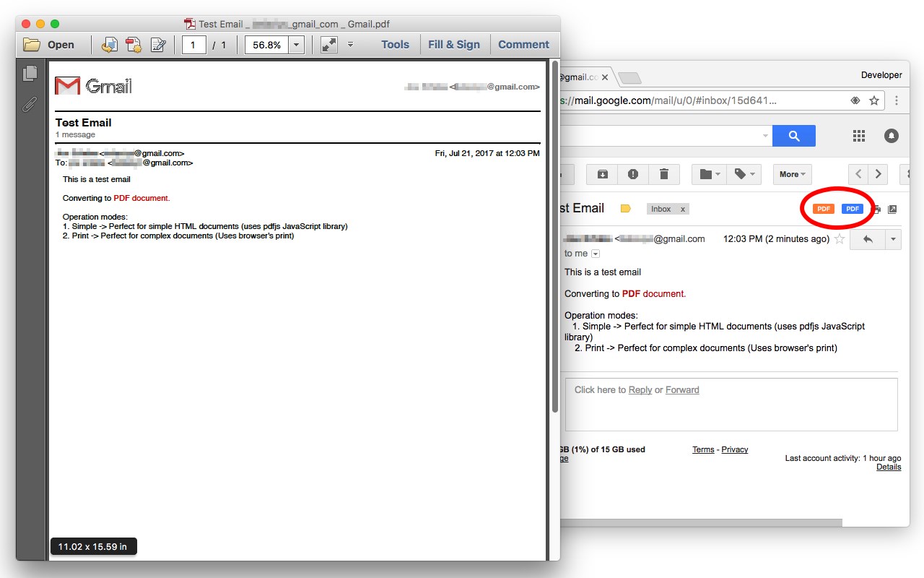Open the Labels tag dropdown
The width and height of the screenshot is (924, 578).
pyautogui.click(x=744, y=174)
